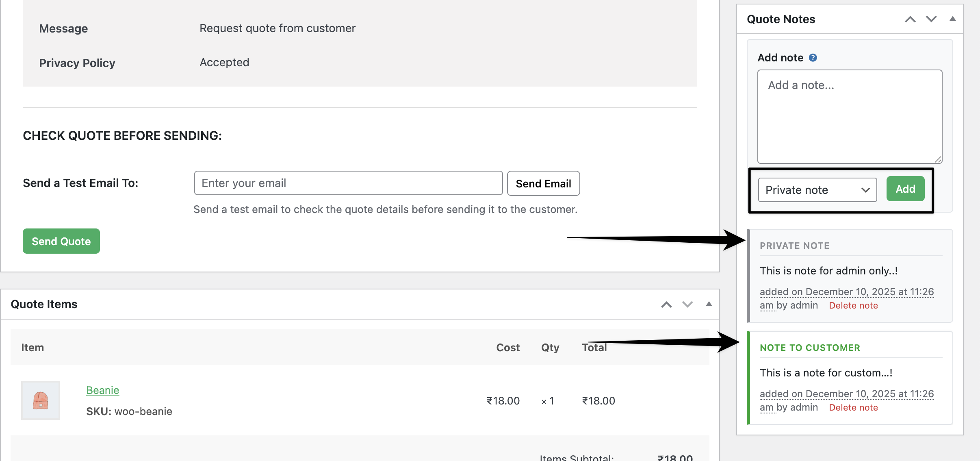The height and width of the screenshot is (461, 980).
Task: Move Quote Notes panel down
Action: 931,19
